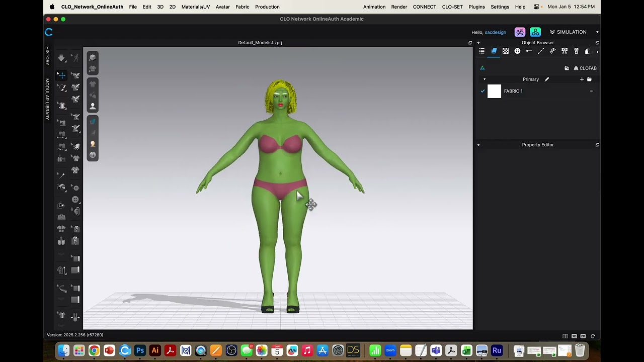This screenshot has height=362, width=644.
Task: Open the FABRIC 1 more options menu
Action: 591,91
